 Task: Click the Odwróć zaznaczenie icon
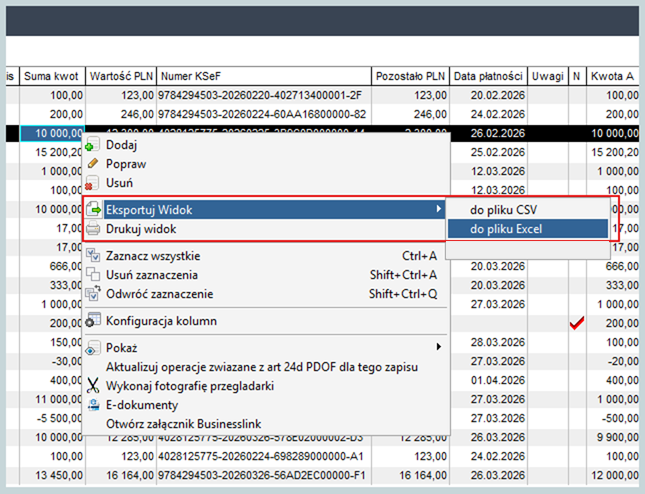[93, 294]
